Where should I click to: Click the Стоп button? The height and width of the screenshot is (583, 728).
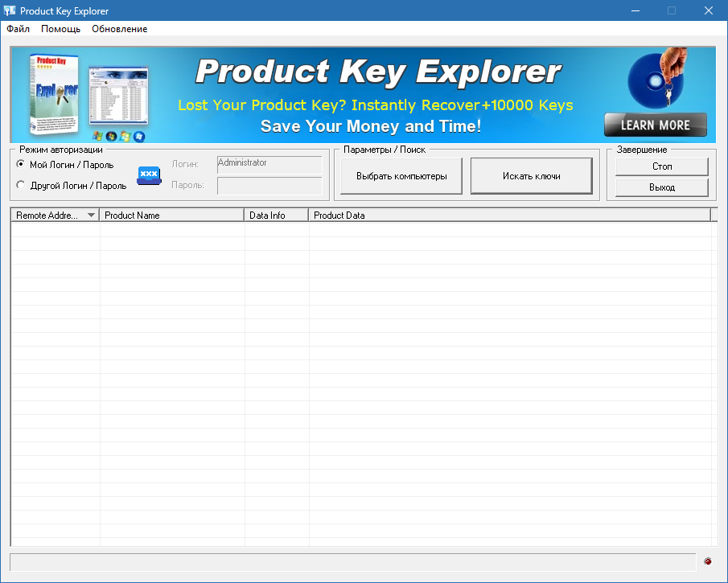pos(662,166)
